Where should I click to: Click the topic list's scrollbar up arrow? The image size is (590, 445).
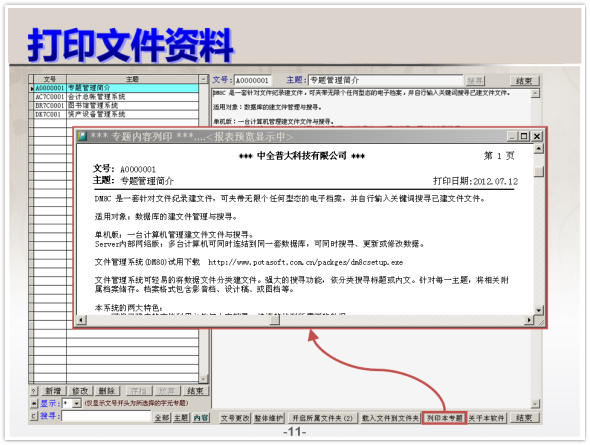[x=203, y=79]
